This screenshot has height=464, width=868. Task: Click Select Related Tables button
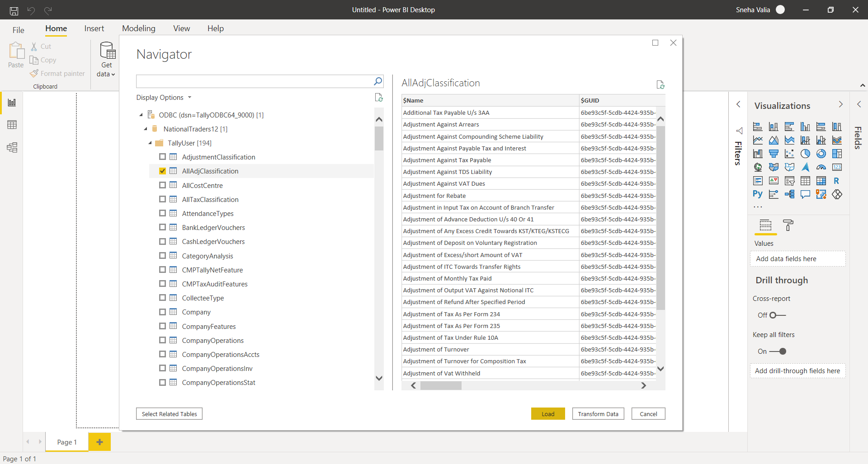[x=170, y=414]
